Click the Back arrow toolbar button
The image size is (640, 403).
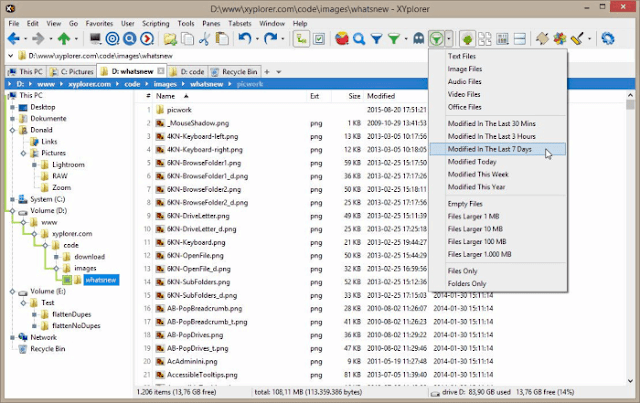[x=13, y=39]
